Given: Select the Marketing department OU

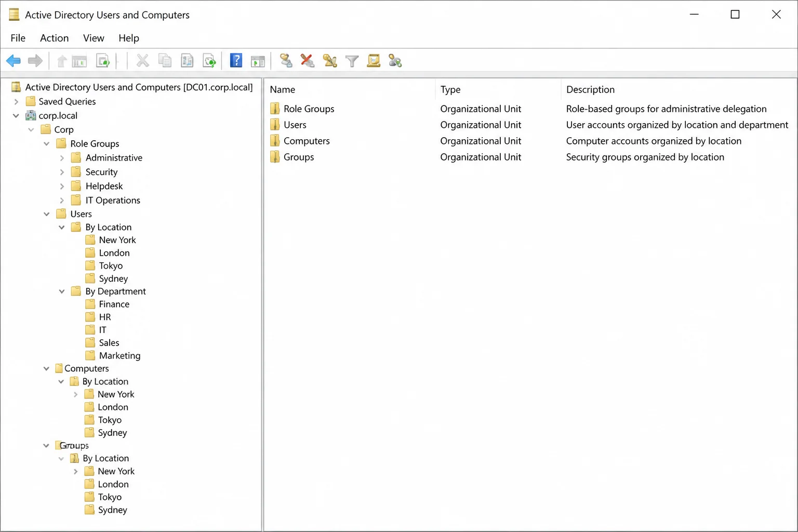Looking at the screenshot, I should point(119,355).
